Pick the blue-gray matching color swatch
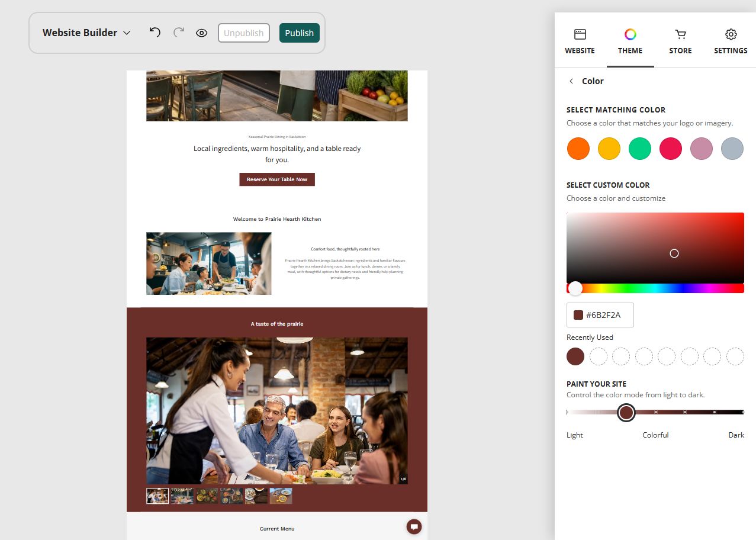 point(732,149)
